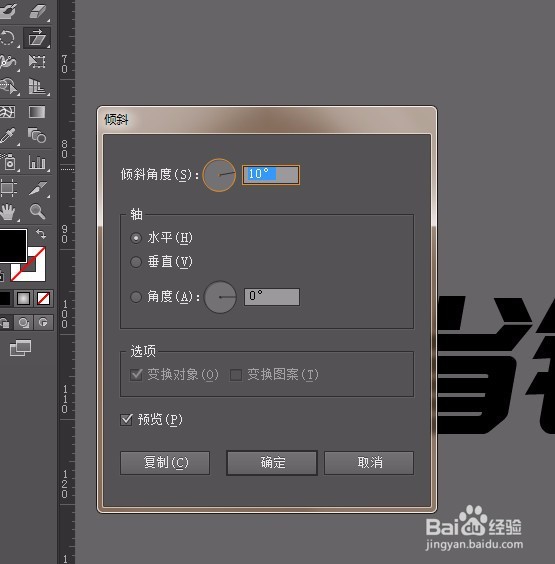The image size is (555, 564).
Task: Select the Zoom magnifier tool
Action: tap(37, 212)
